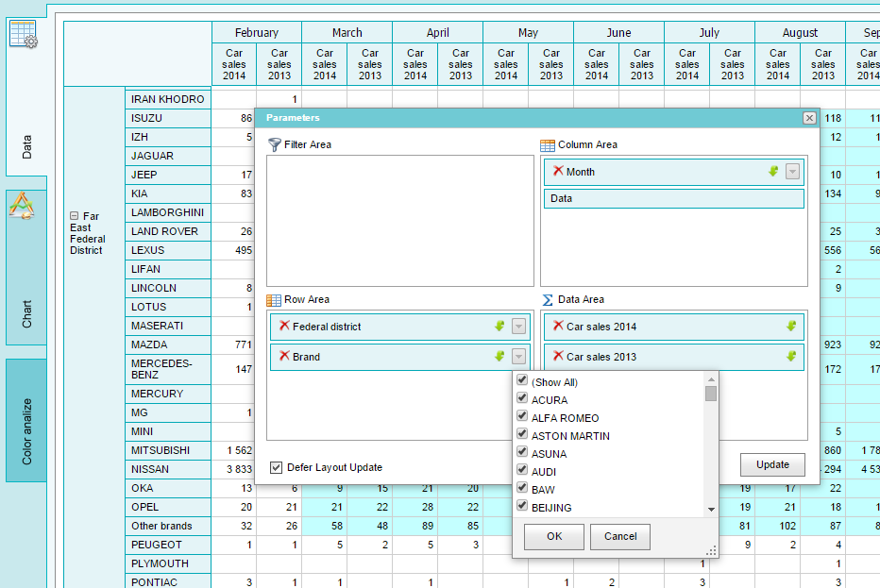Open the Brand filter dropdown

518,357
